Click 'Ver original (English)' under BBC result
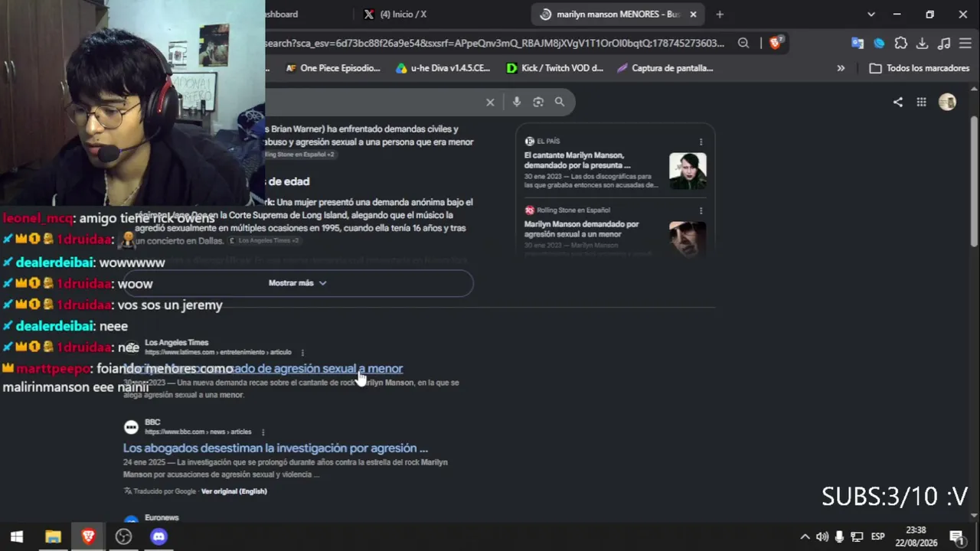The height and width of the screenshot is (551, 980). [x=234, y=491]
